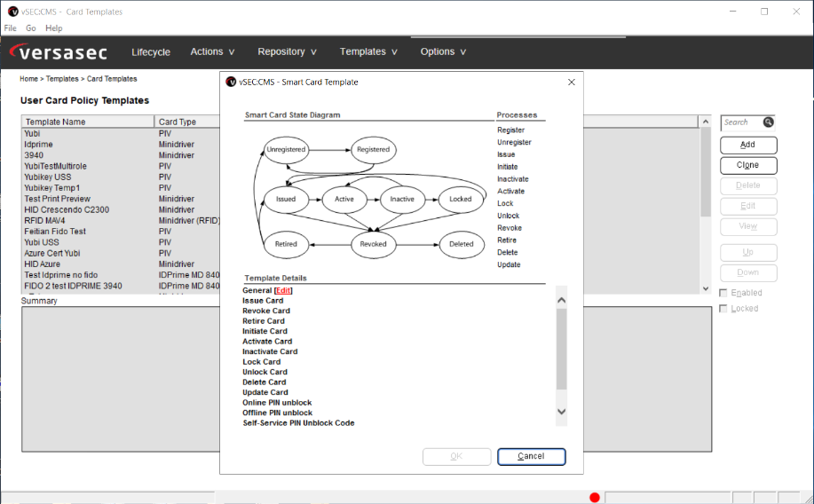Screen dimensions: 814x504
Task: Go to Templates in the breadcrumb
Action: (62, 79)
